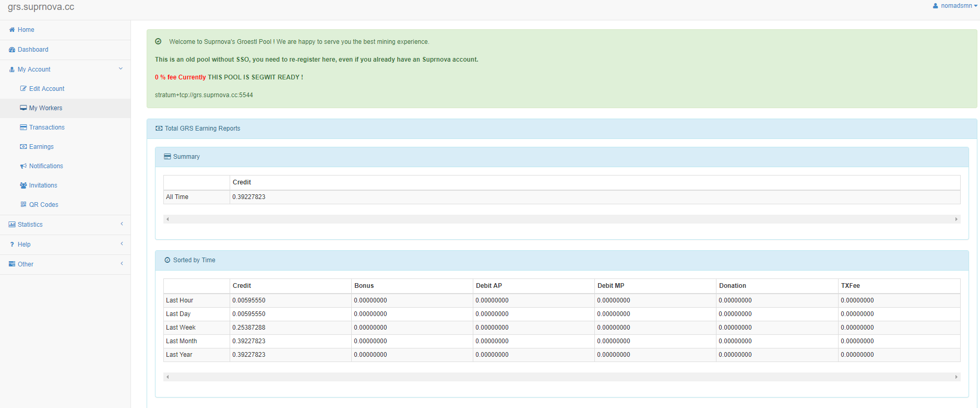Click the All Time credit value 0.39227823
The image size is (980, 408).
[249, 197]
